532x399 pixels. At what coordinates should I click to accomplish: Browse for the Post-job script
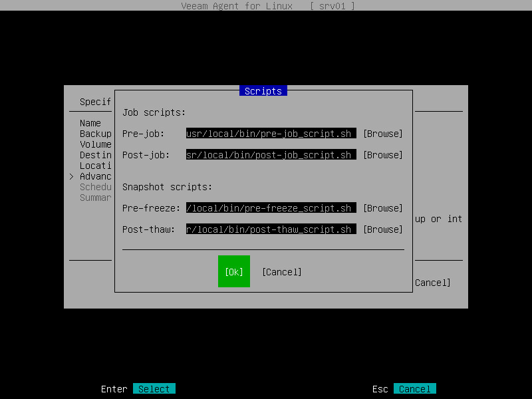tap(383, 155)
